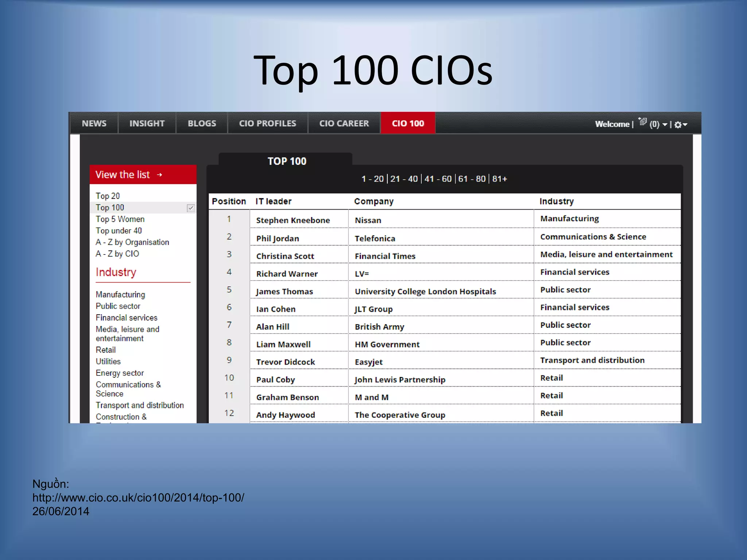Open the Top 5 Women list
This screenshot has height=560, width=747.
click(120, 219)
